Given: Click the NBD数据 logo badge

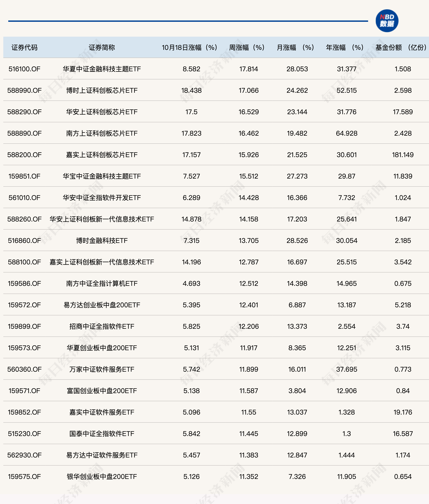Looking at the screenshot, I should [x=387, y=21].
